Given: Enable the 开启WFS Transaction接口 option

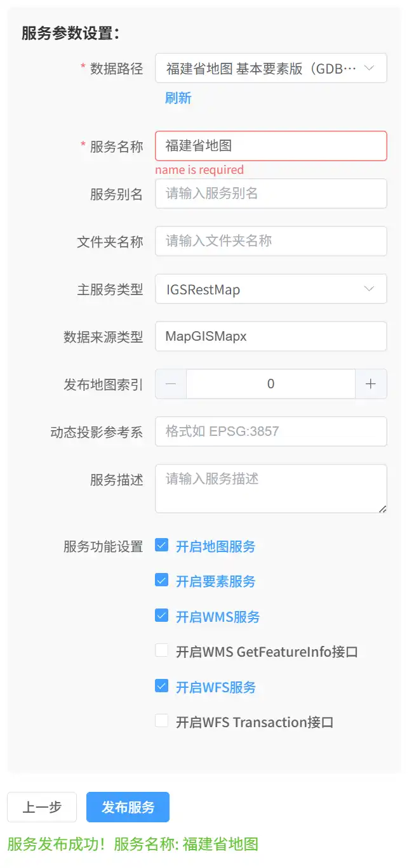Looking at the screenshot, I should click(x=161, y=721).
